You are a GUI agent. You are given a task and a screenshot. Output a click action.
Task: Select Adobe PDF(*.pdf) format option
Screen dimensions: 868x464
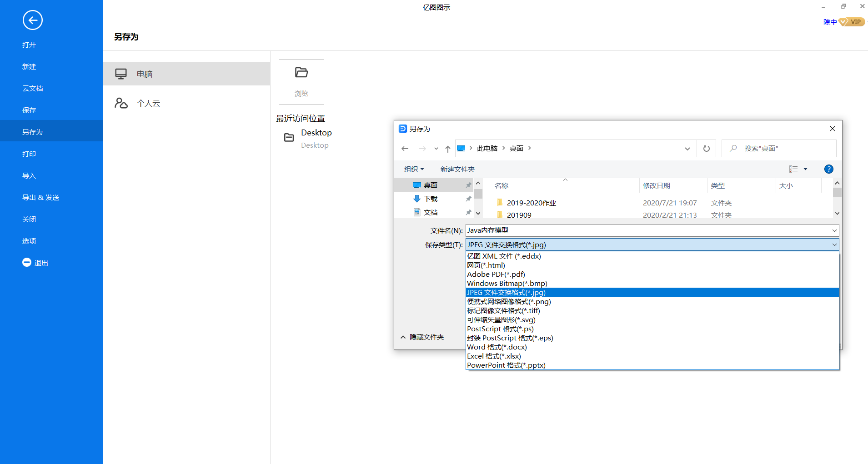pyautogui.click(x=652, y=274)
